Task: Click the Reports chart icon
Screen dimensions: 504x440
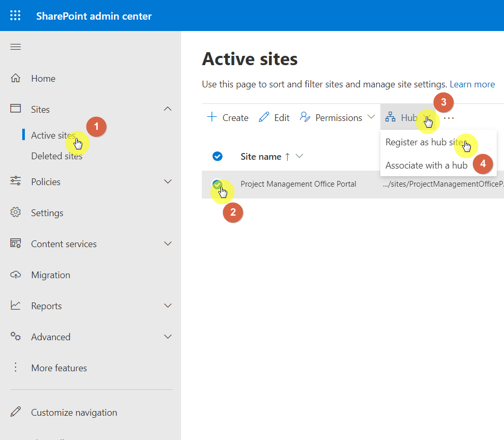Action: coord(16,305)
